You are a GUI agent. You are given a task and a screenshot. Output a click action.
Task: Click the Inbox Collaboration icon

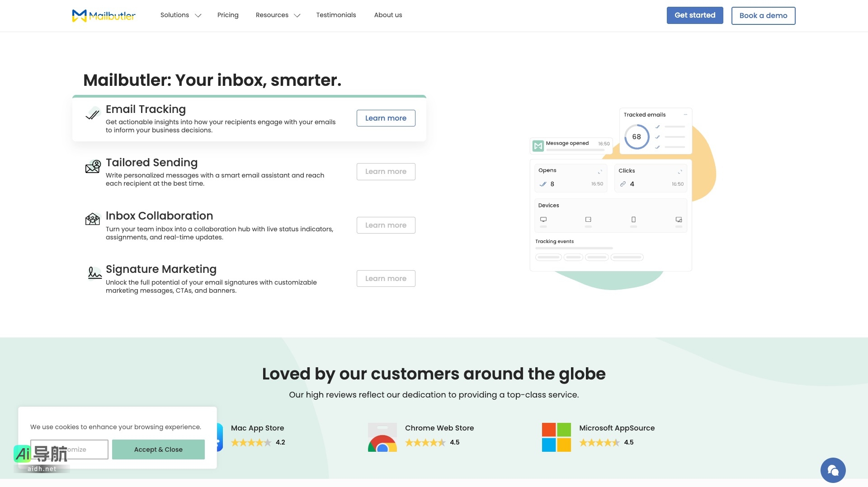(93, 220)
